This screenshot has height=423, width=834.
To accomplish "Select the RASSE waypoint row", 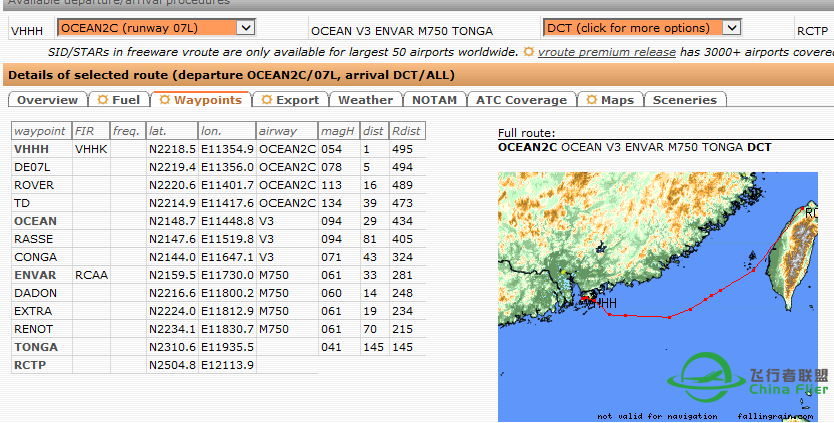I will (219, 239).
